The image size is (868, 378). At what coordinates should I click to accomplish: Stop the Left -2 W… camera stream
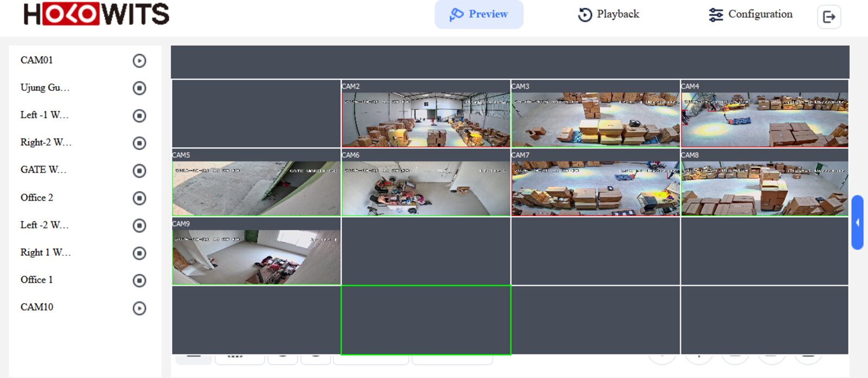[x=139, y=225]
